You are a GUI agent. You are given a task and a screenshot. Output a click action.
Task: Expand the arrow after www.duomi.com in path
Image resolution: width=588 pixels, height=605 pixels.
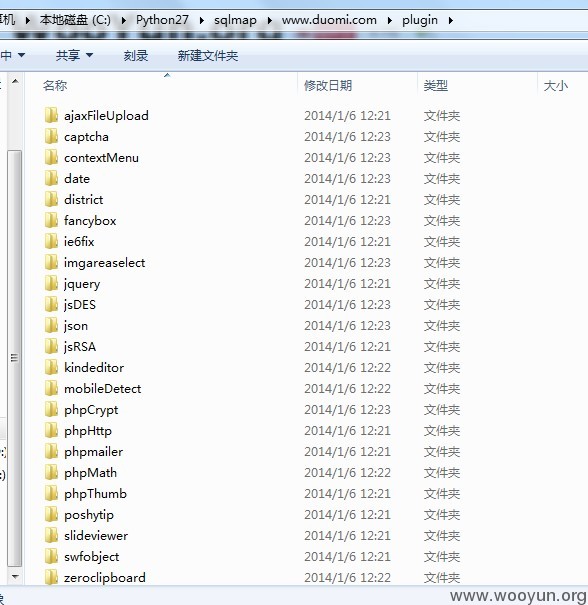(390, 20)
